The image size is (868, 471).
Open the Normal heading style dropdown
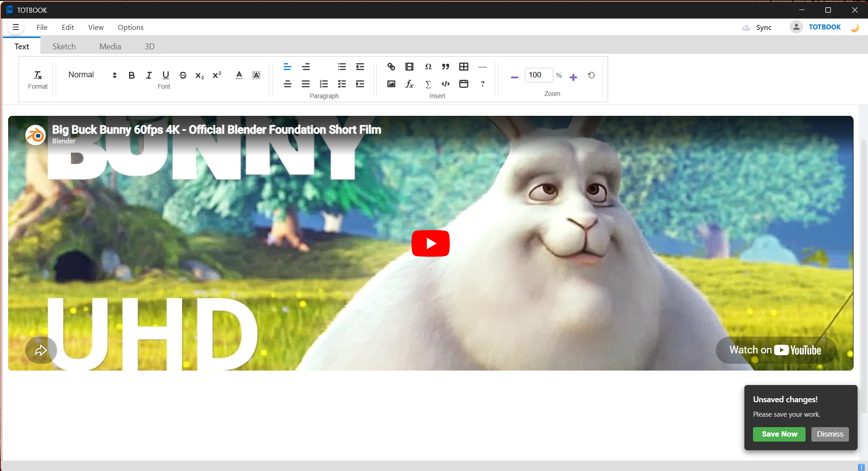(x=92, y=75)
